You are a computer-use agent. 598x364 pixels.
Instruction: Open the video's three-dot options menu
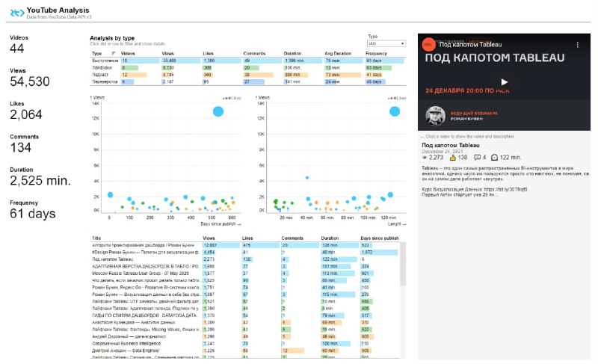pos(577,45)
